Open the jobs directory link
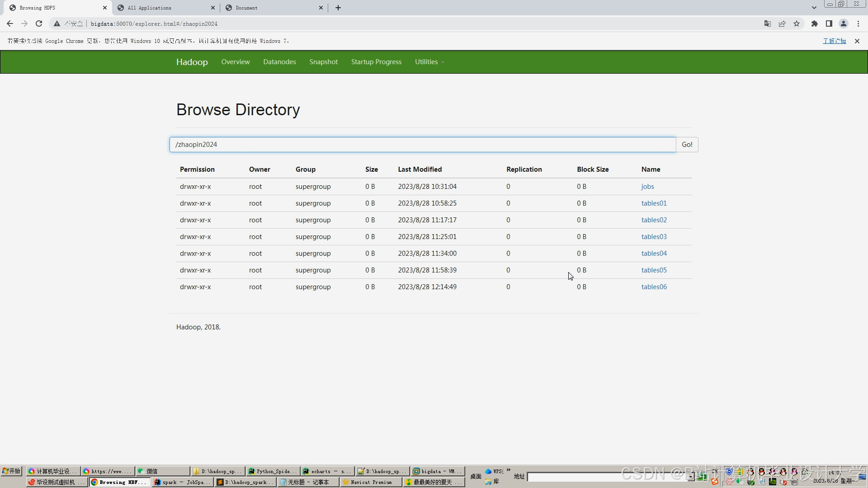 point(647,187)
